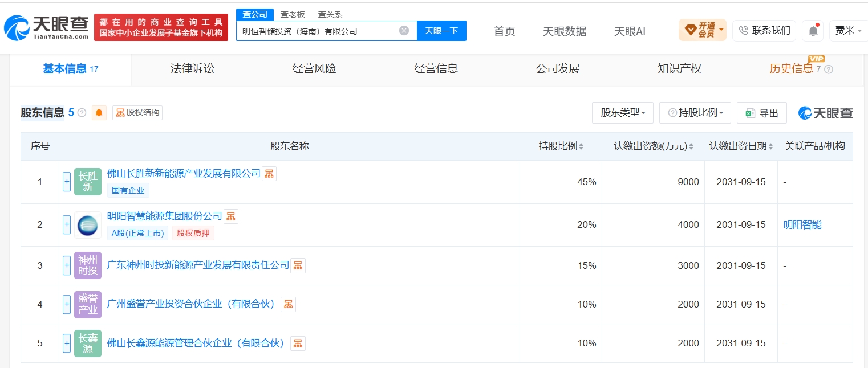Open the 持股比例 dropdown filter
The width and height of the screenshot is (868, 368).
[x=695, y=113]
